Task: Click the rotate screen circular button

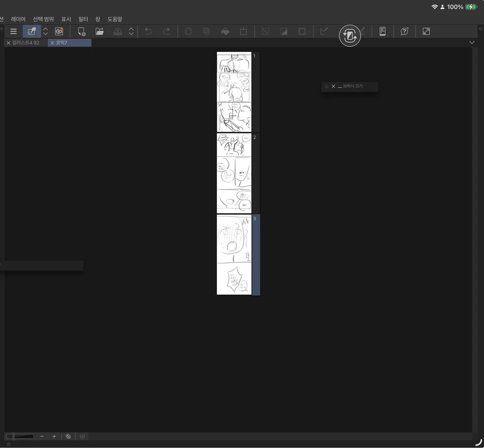Action: point(350,36)
